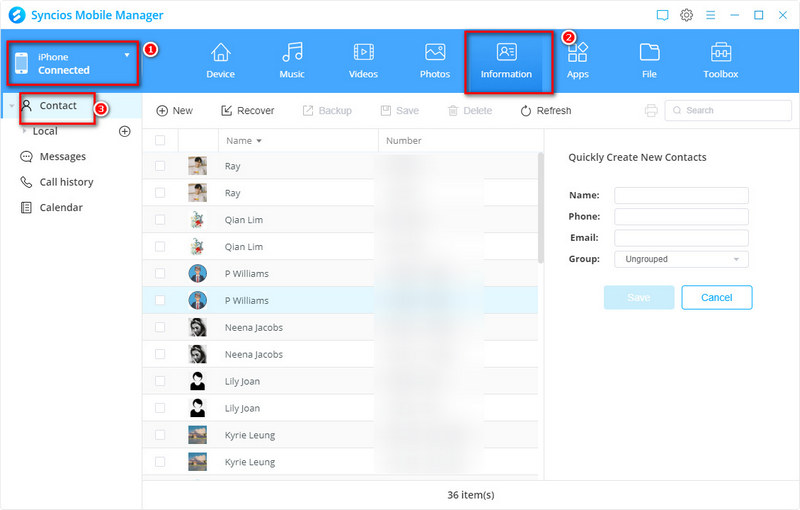Open the Apps tab
800x510 pixels.
[578, 61]
